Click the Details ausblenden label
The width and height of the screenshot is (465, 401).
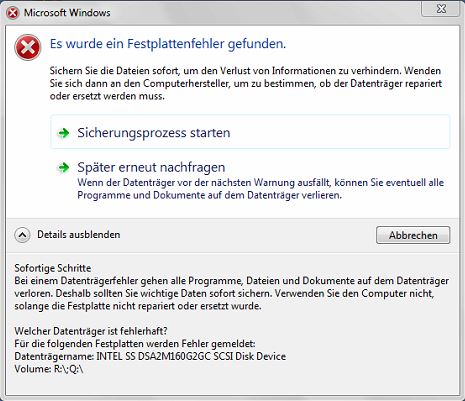pos(79,235)
